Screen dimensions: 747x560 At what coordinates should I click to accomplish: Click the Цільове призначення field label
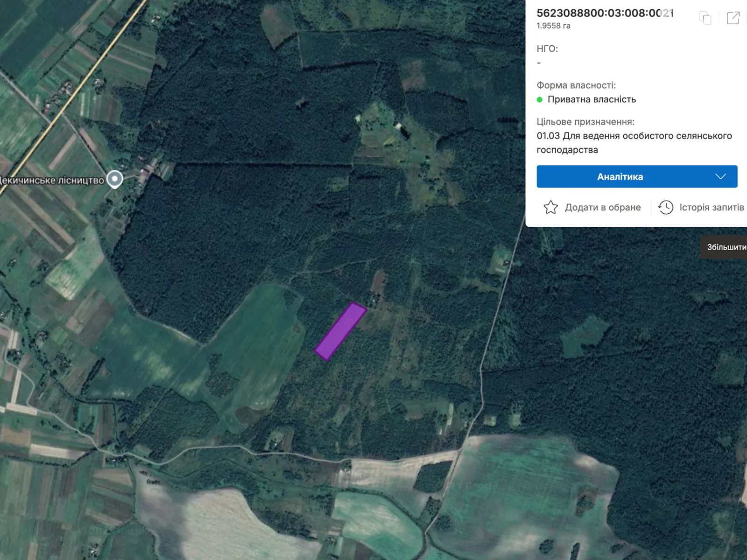[585, 122]
